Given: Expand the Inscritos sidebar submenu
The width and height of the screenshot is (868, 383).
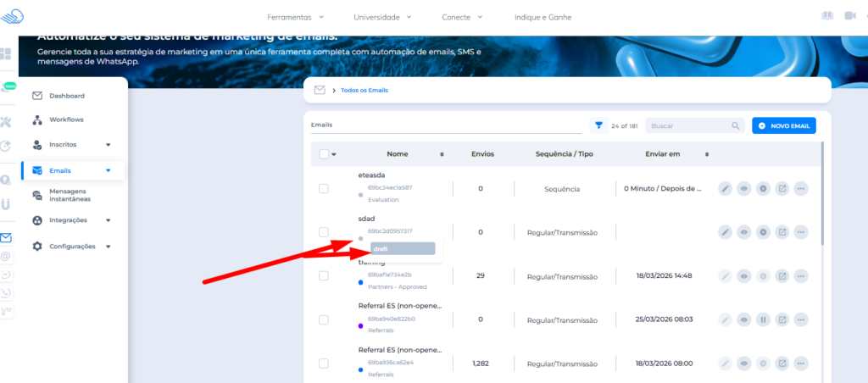Looking at the screenshot, I should point(108,145).
